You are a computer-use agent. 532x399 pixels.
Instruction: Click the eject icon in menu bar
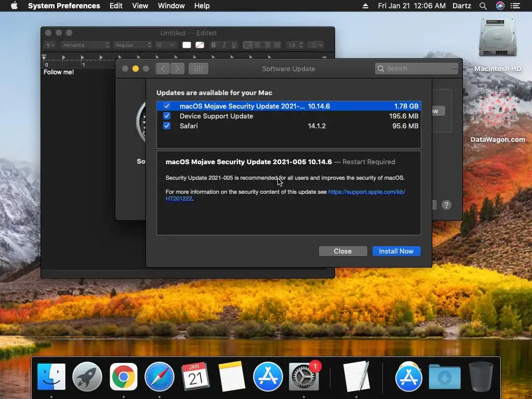tap(365, 6)
